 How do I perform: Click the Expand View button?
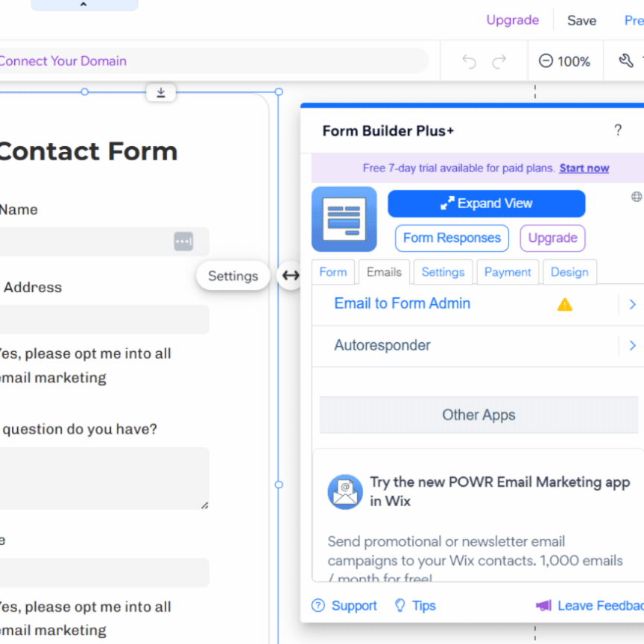click(486, 203)
